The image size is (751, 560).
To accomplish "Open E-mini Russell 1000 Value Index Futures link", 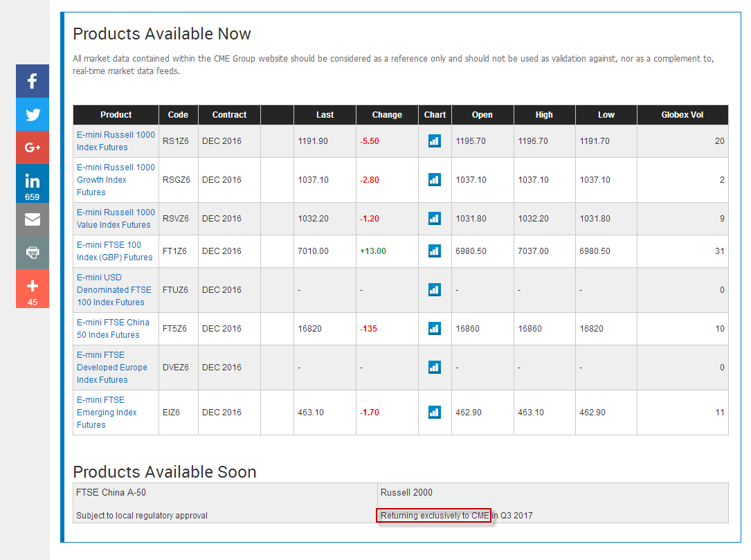I will coord(116,219).
